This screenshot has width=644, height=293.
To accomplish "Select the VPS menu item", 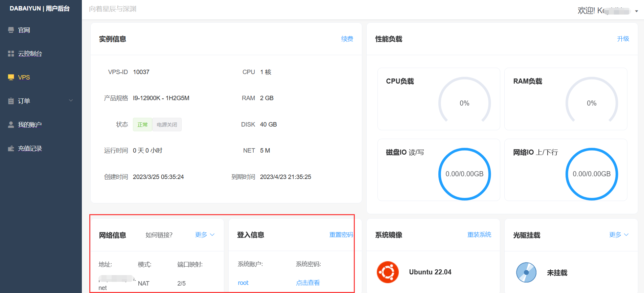I will [41, 77].
